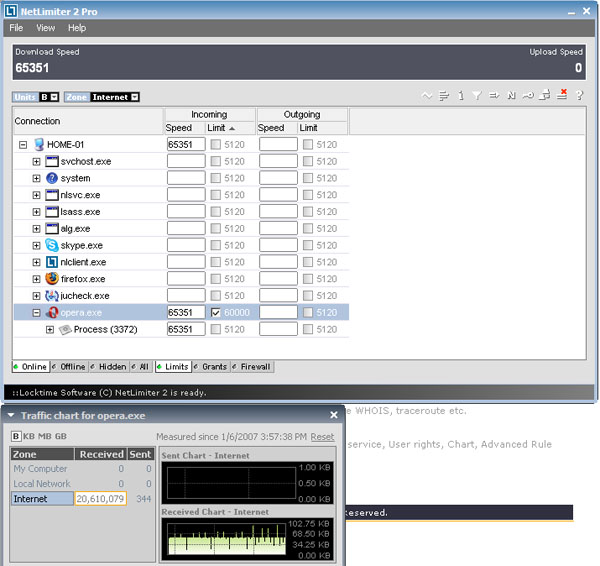Viewport: 600px width, 566px height.
Task: Enable Process (3372) incoming limit checkbox
Action: (x=216, y=329)
